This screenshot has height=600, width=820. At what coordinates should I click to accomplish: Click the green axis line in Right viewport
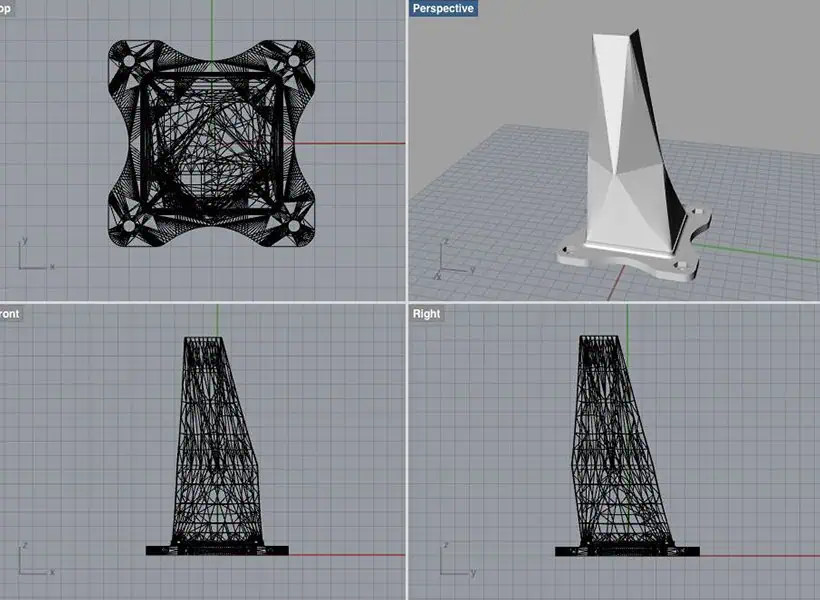click(627, 318)
